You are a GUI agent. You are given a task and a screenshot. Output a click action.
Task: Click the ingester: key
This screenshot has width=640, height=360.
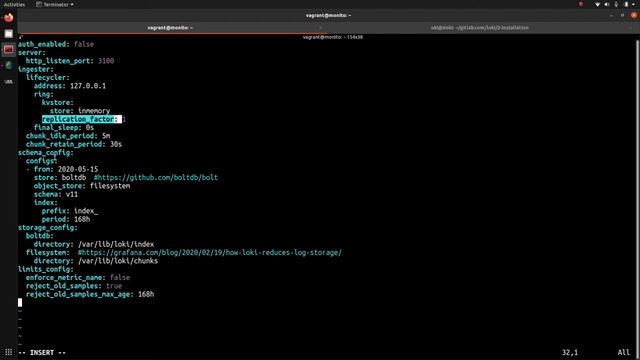point(36,69)
